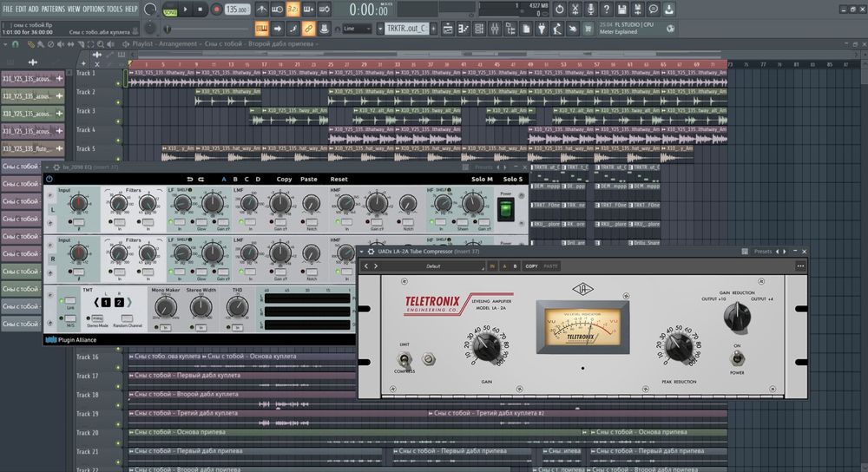Select the playlist zoom magnifier tool

click(100, 43)
